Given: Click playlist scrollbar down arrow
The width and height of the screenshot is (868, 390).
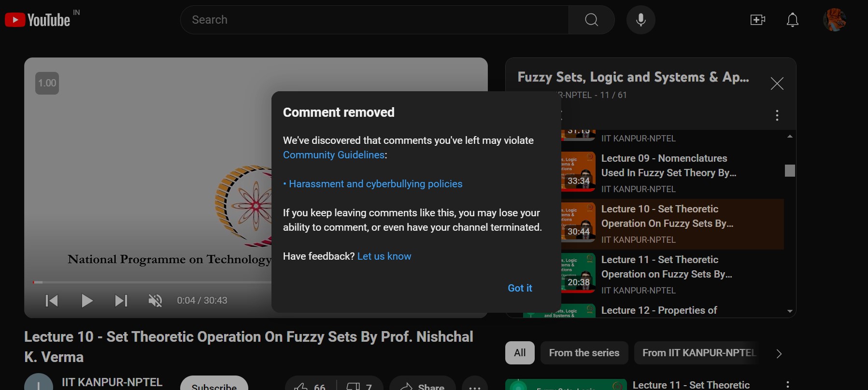Looking at the screenshot, I should (790, 311).
